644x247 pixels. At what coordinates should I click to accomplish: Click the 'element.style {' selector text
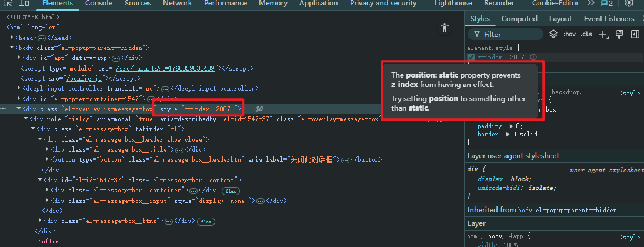pyautogui.click(x=493, y=48)
